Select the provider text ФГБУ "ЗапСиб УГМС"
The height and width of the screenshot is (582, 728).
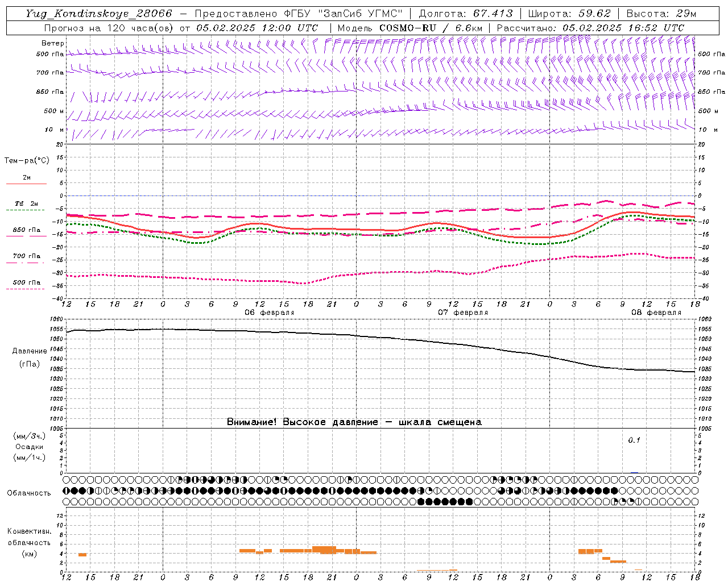(x=344, y=14)
